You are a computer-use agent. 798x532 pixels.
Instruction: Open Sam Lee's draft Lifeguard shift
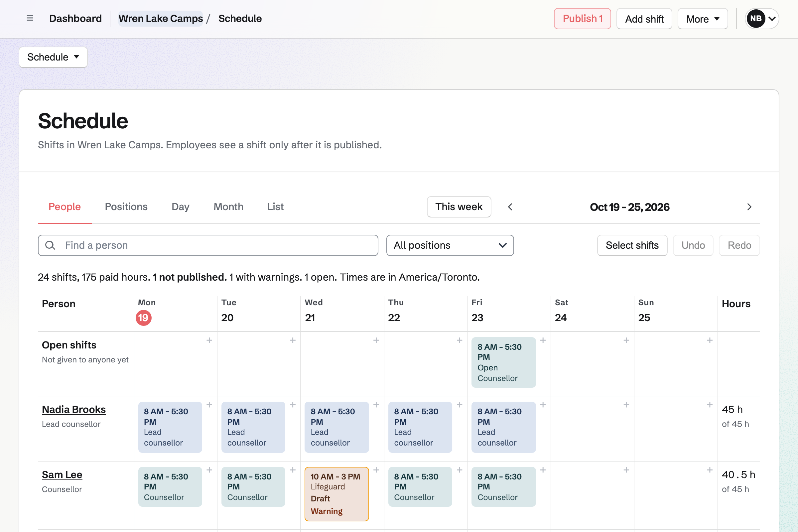(336, 494)
